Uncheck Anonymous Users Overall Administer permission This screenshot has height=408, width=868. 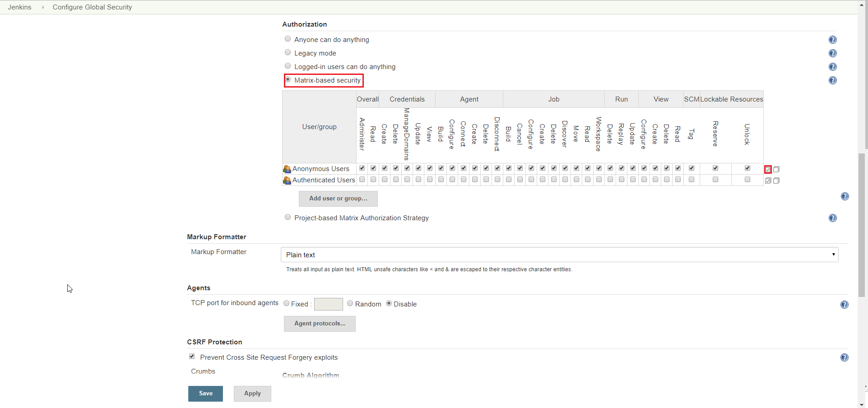pos(362,168)
